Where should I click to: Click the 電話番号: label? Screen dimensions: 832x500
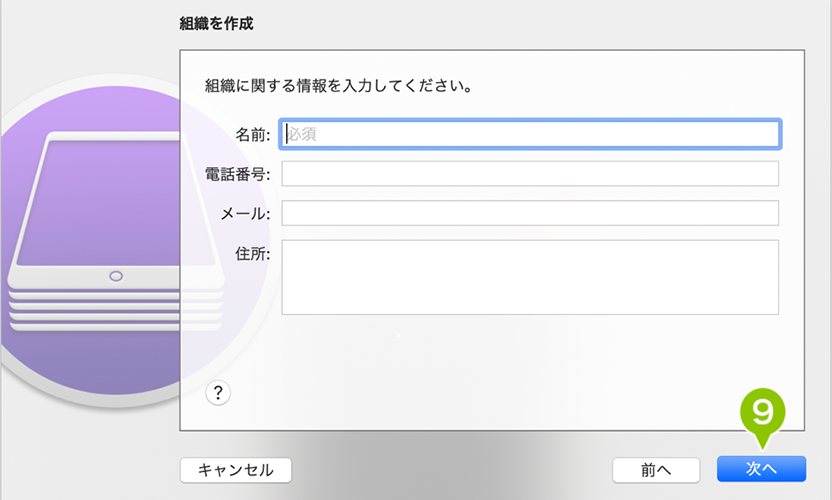tap(237, 174)
